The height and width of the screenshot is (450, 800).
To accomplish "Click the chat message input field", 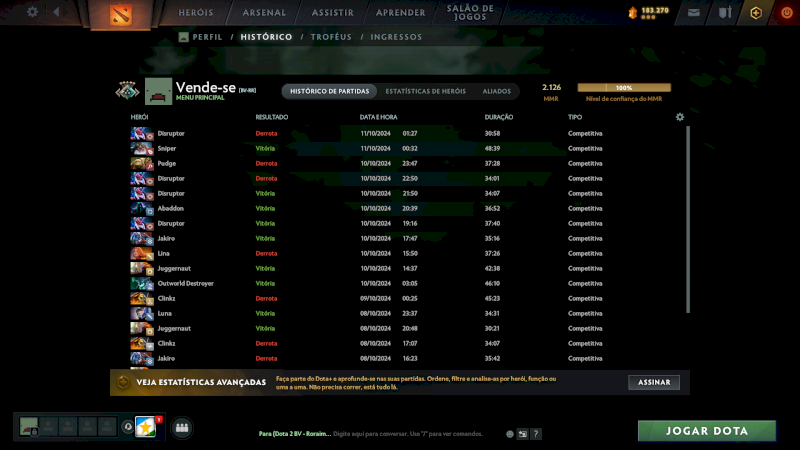I will coord(408,434).
